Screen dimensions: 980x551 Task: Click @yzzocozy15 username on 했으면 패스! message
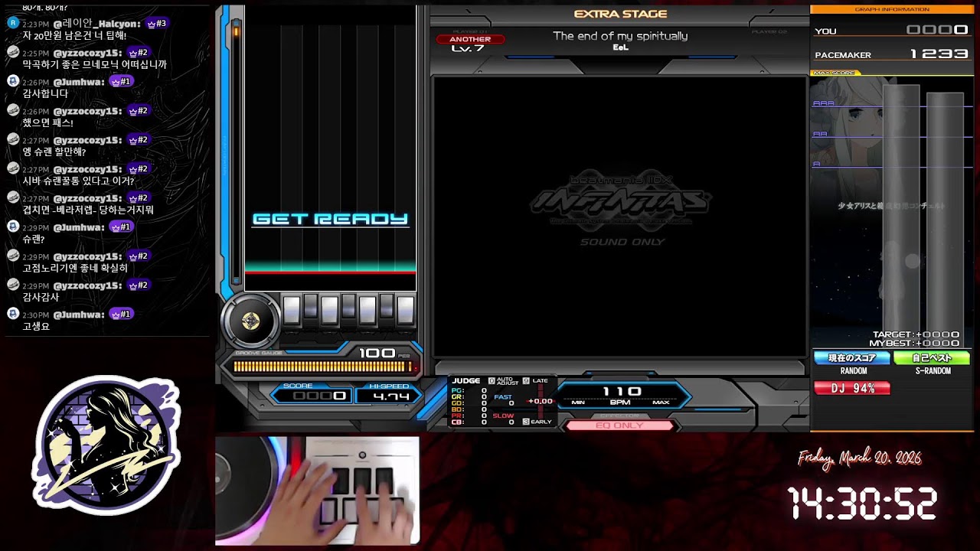87,111
